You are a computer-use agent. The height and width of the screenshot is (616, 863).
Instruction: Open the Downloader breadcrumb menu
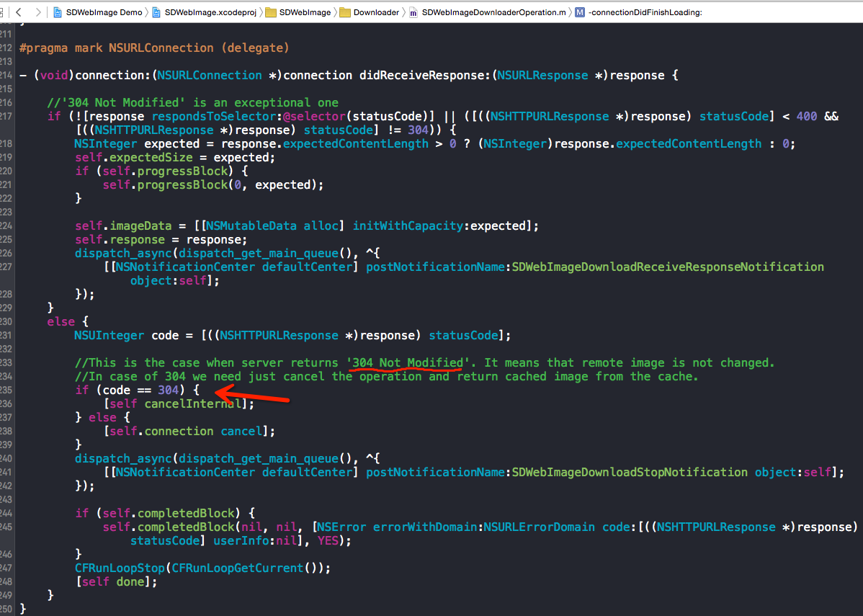tap(377, 12)
